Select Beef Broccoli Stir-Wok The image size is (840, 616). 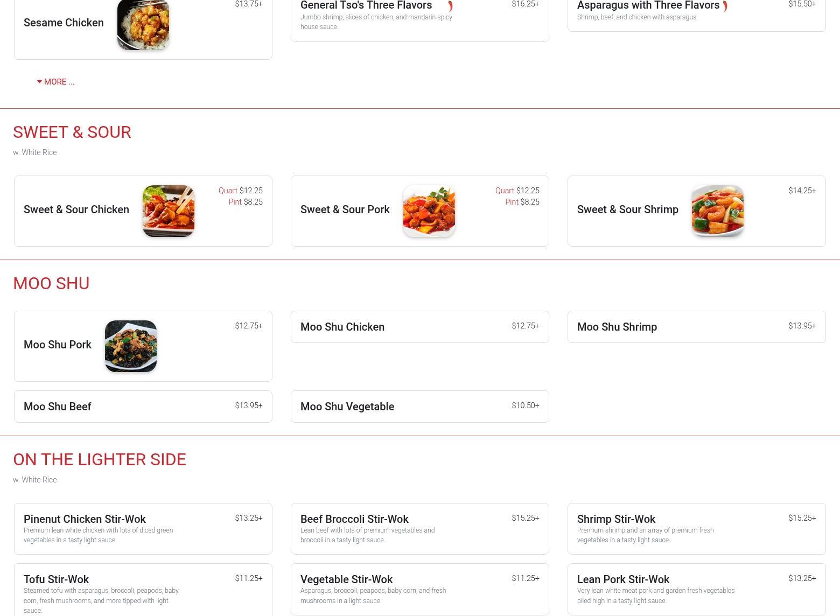(x=420, y=529)
